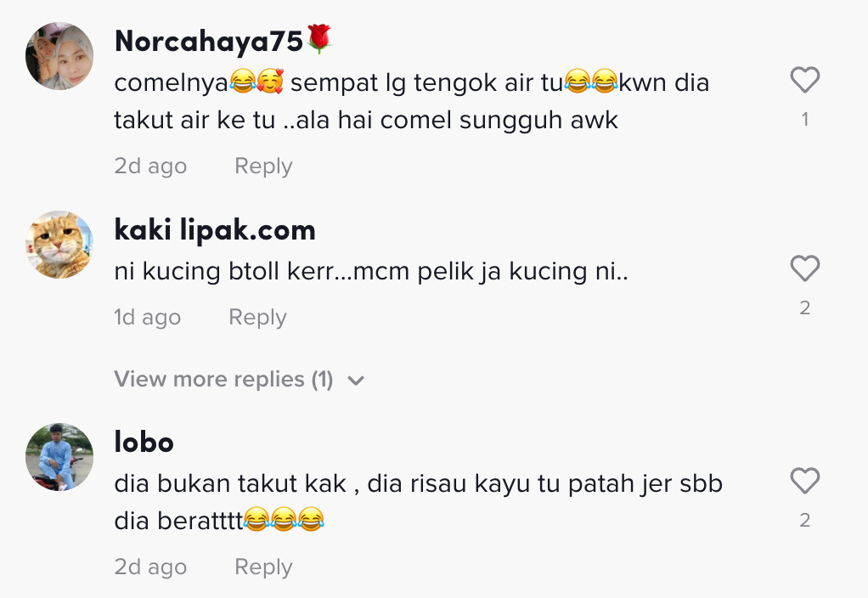The image size is (868, 598).
Task: Click the like count on kaki lipak.com's comment
Action: pyautogui.click(x=804, y=307)
